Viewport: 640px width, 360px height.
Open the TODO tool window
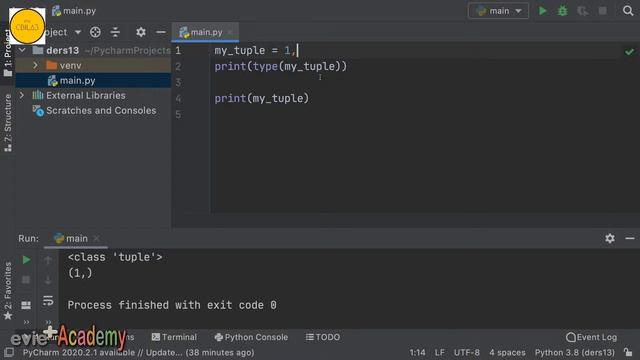click(323, 337)
